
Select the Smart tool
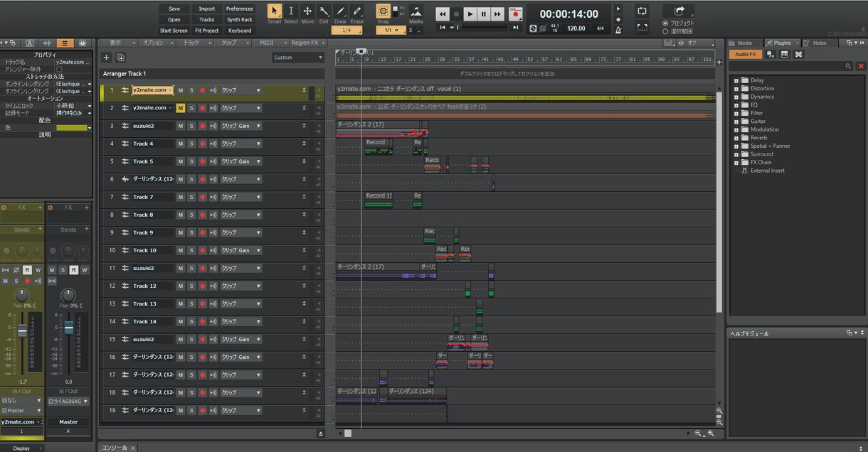[x=274, y=11]
